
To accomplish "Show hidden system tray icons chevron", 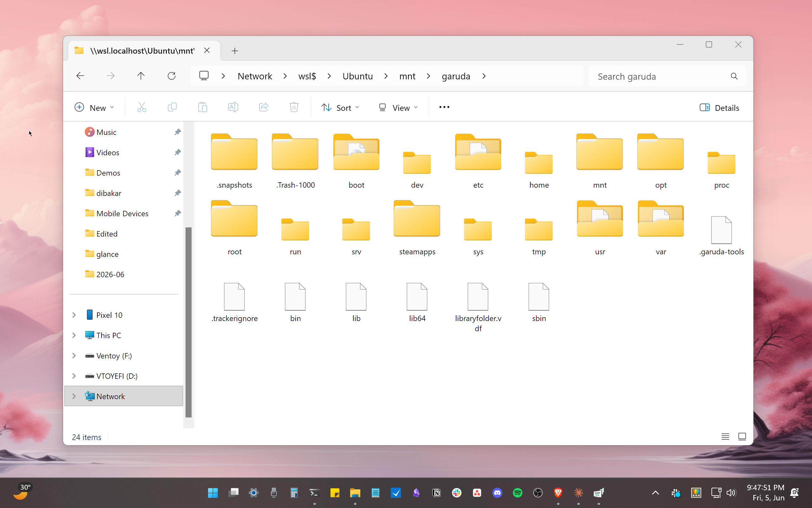I will (x=655, y=493).
